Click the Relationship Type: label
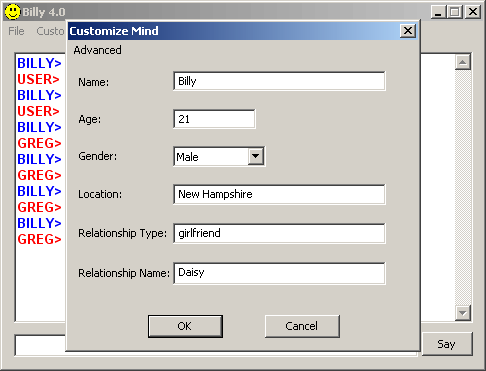Screen dimensions: 486x371 (122, 233)
